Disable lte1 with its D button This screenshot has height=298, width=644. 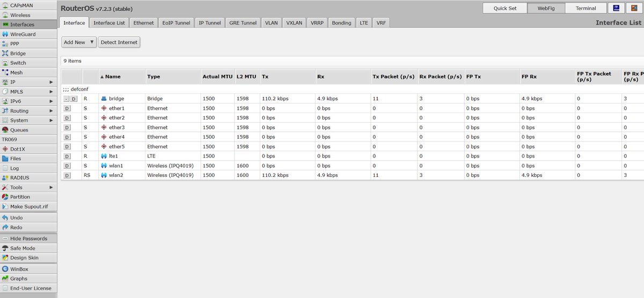(67, 156)
